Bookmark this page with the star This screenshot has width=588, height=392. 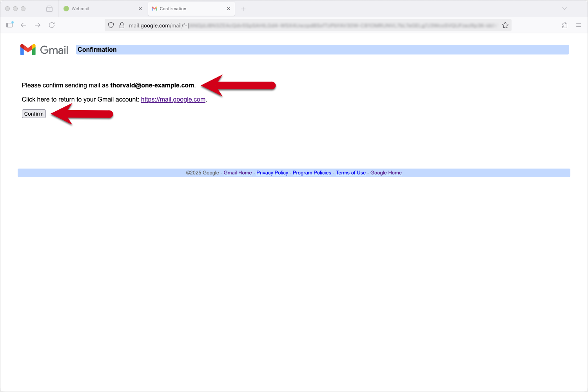(x=505, y=25)
